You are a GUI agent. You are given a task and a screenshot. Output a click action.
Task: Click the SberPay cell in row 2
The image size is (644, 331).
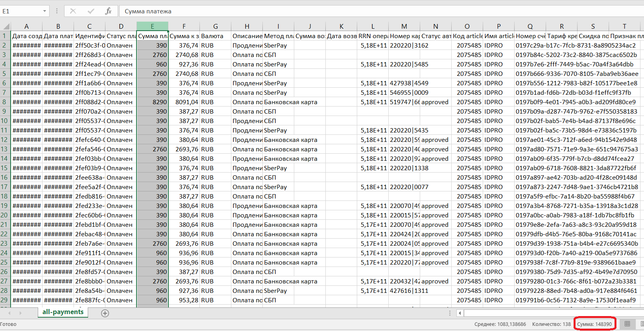pos(278,45)
